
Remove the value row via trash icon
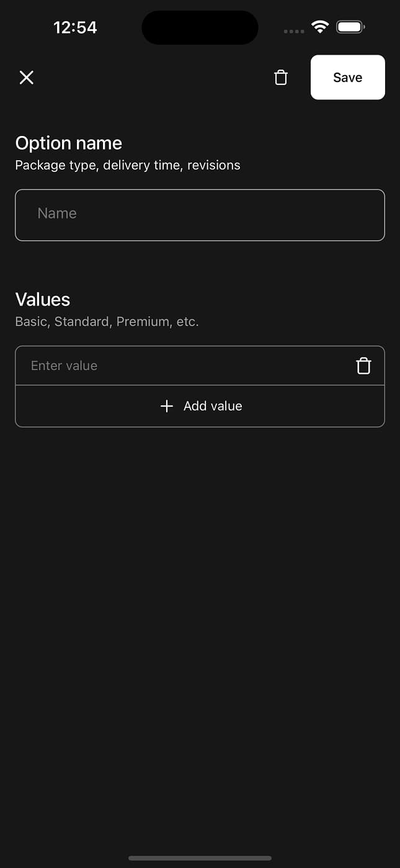tap(363, 366)
